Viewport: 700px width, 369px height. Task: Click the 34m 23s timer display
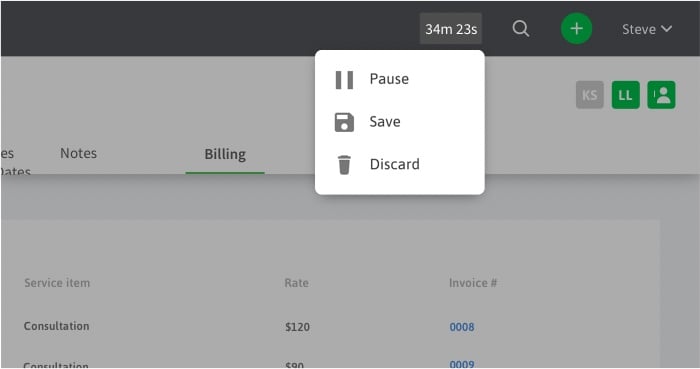(x=451, y=29)
